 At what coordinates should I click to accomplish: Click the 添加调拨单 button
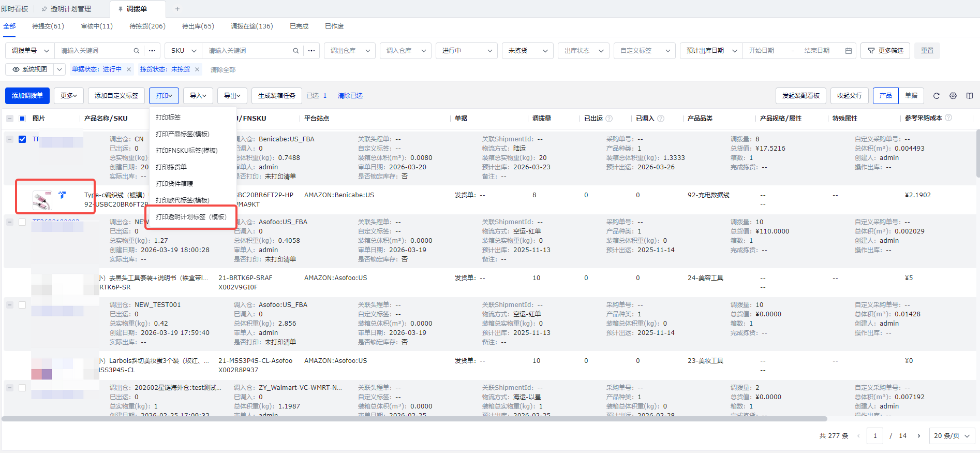(x=27, y=96)
